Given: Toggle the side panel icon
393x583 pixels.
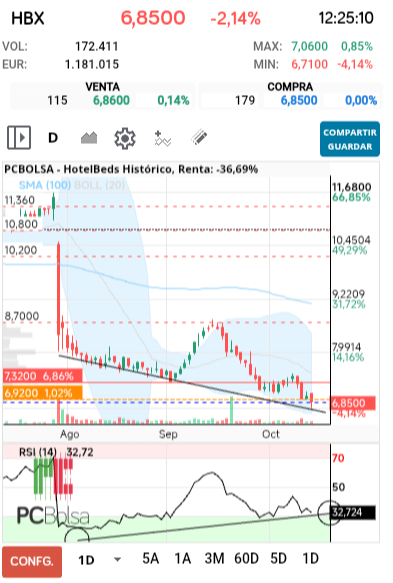Looking at the screenshot, I should click(x=19, y=138).
